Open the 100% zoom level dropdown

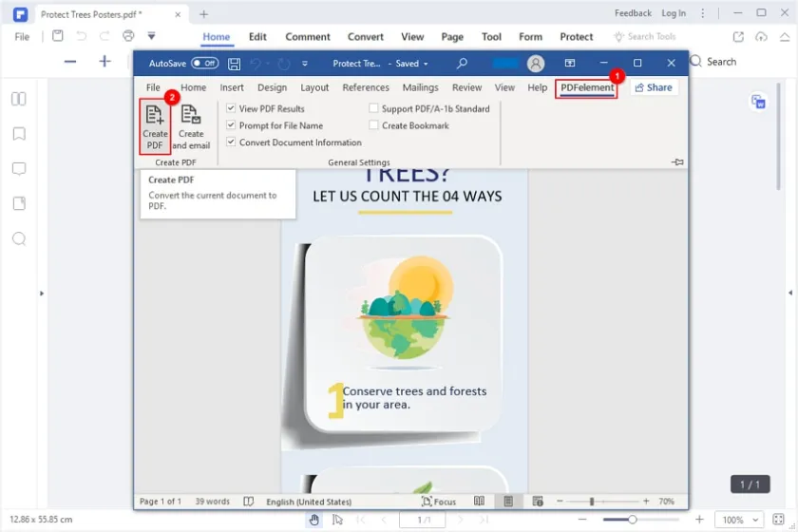point(739,520)
